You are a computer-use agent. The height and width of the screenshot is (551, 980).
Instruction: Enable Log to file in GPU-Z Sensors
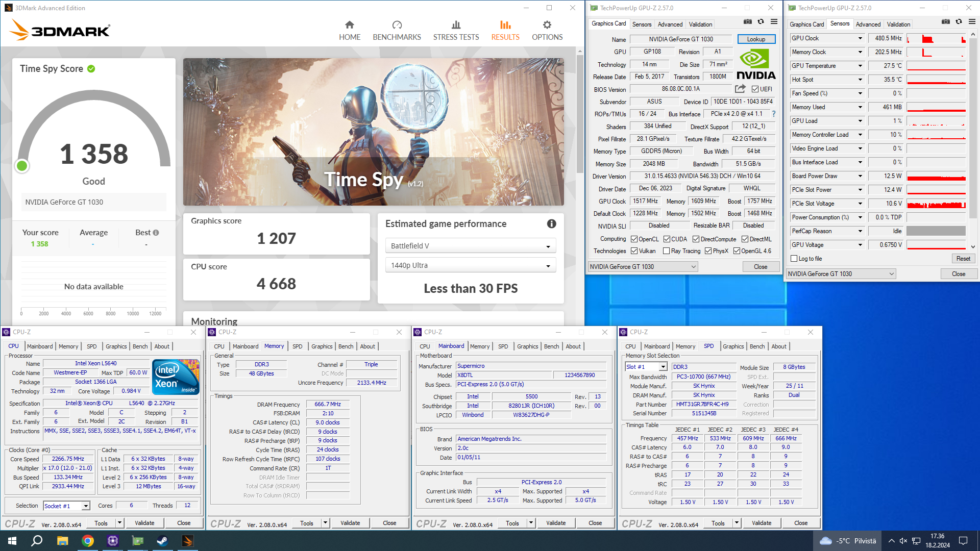[x=794, y=259]
